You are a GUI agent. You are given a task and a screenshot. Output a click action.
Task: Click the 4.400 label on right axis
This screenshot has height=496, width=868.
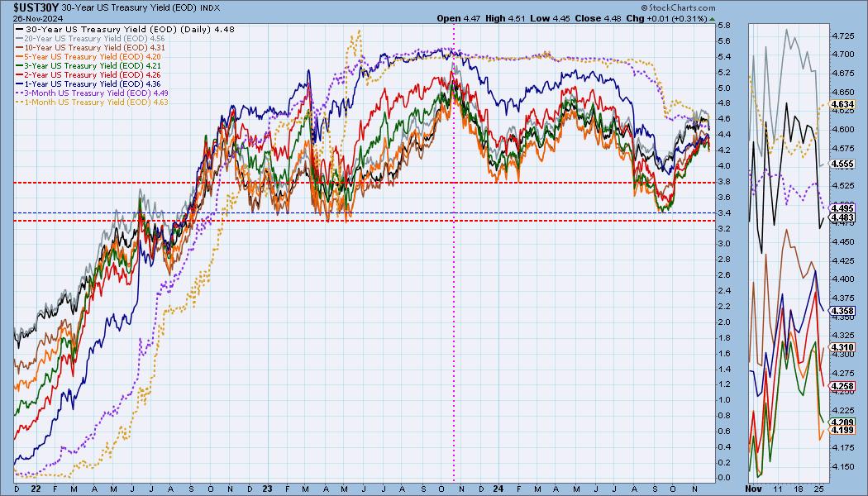[843, 279]
